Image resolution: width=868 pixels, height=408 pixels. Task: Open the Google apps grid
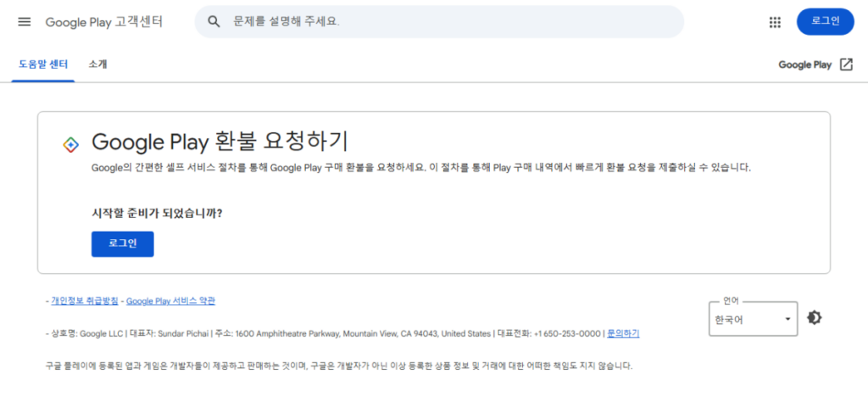pyautogui.click(x=775, y=22)
